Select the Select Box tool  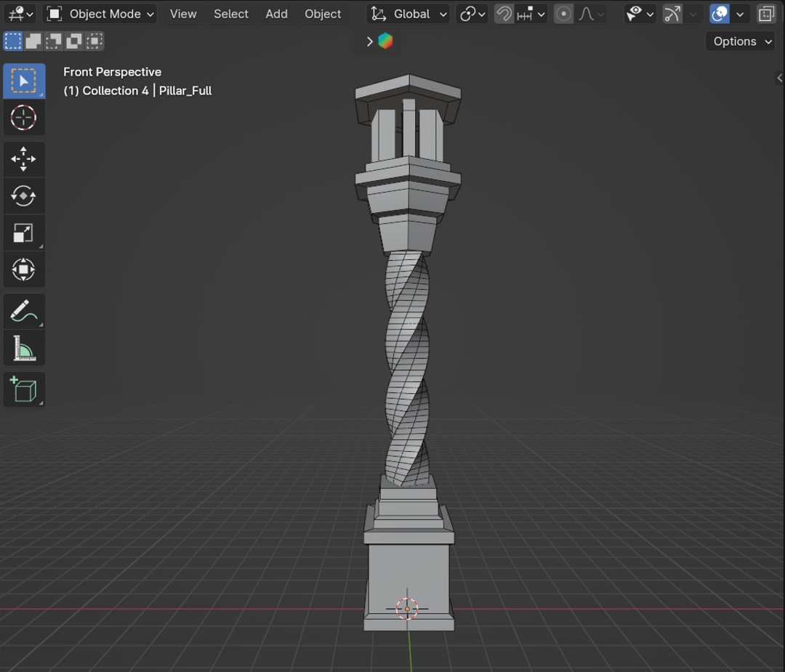tap(23, 81)
